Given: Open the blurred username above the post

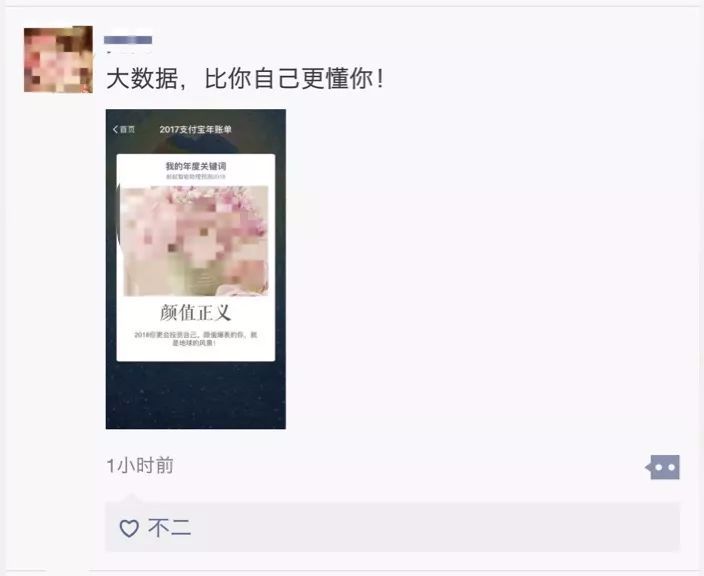Looking at the screenshot, I should (128, 40).
